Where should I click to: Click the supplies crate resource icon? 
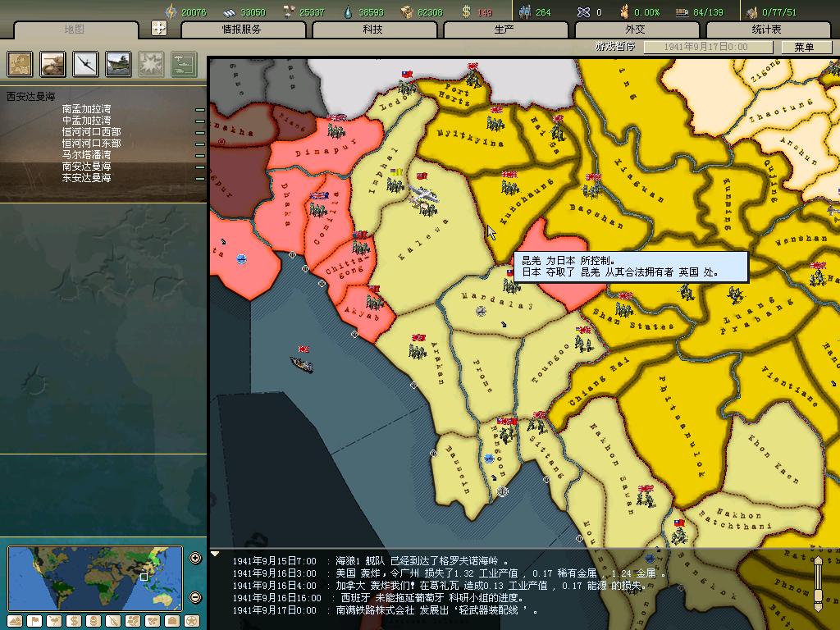pos(407,11)
